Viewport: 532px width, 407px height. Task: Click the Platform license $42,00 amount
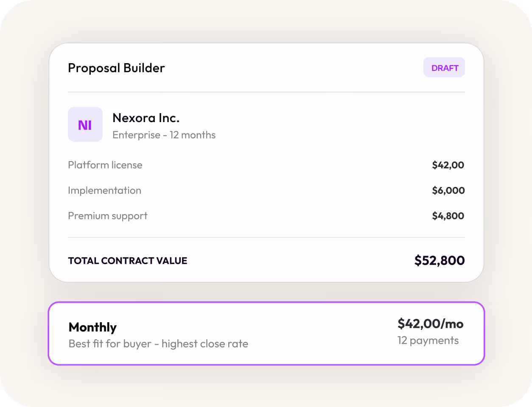(448, 165)
